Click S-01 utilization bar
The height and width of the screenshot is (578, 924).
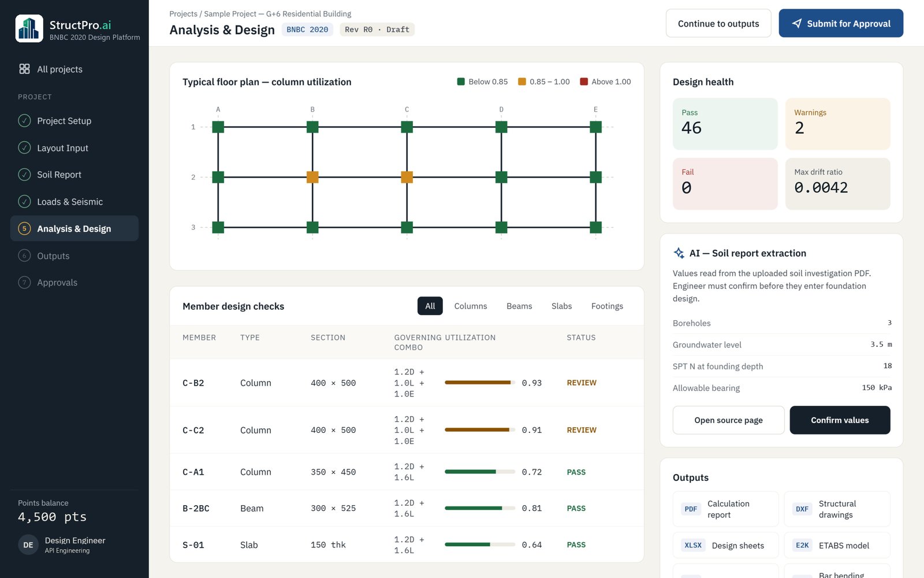tap(480, 544)
